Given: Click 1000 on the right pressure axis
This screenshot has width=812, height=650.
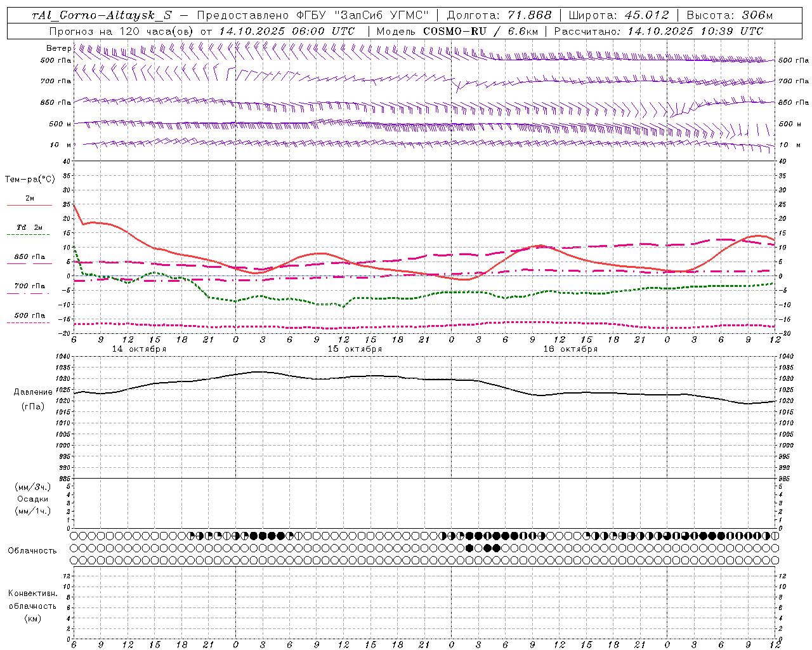Looking at the screenshot, I should point(786,446).
